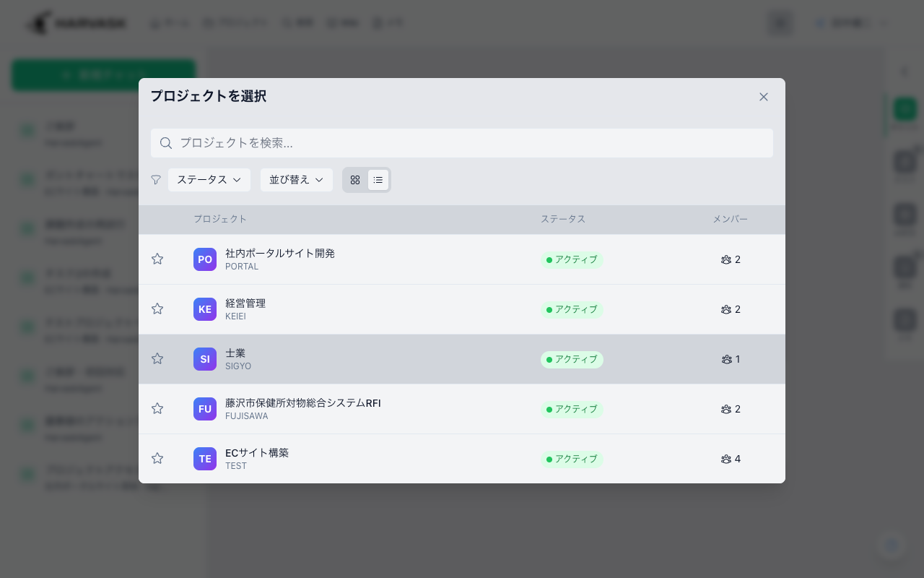The image size is (924, 578).
Task: Switch to list view layout
Action: pyautogui.click(x=378, y=180)
